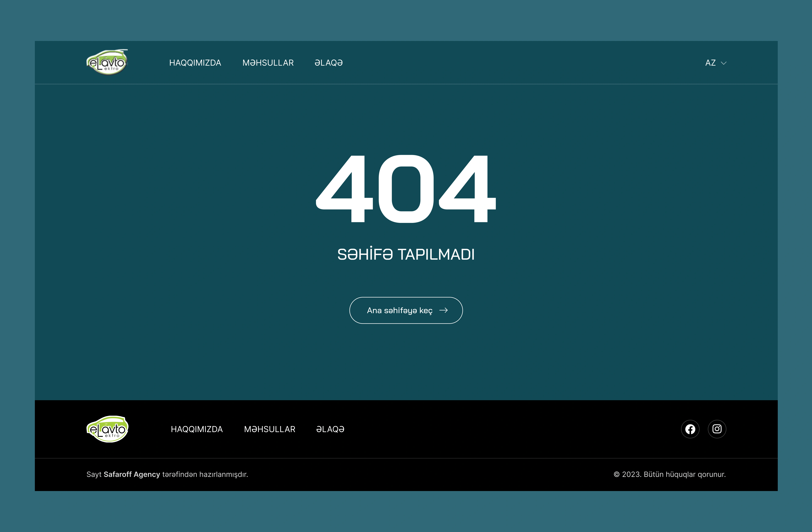Click the copyright © symbol in the footer
The width and height of the screenshot is (812, 532).
(x=616, y=474)
